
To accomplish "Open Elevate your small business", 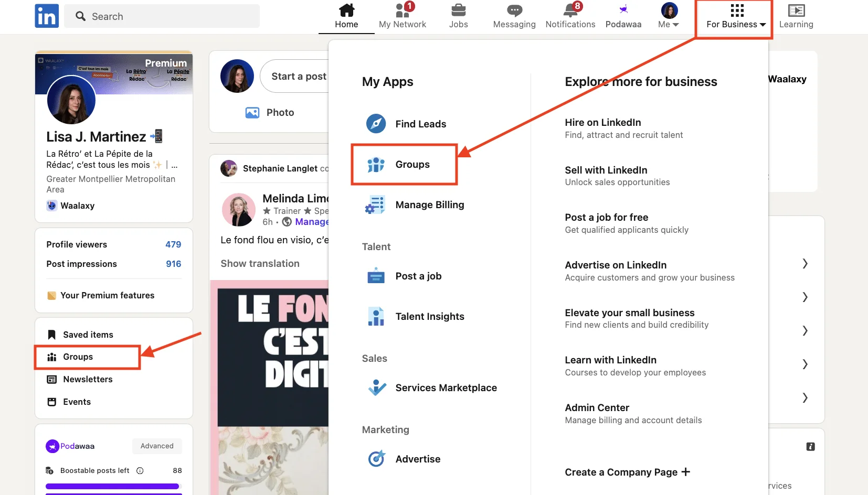I will [x=637, y=318].
